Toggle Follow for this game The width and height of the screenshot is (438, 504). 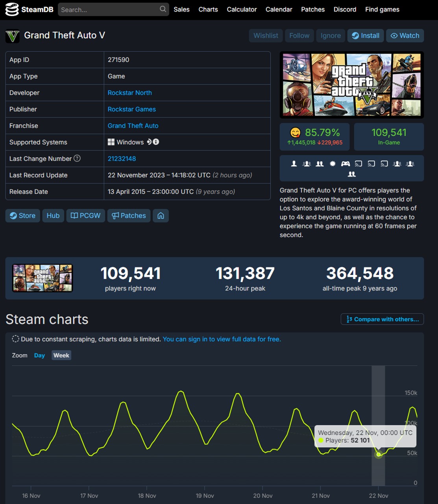(x=299, y=35)
